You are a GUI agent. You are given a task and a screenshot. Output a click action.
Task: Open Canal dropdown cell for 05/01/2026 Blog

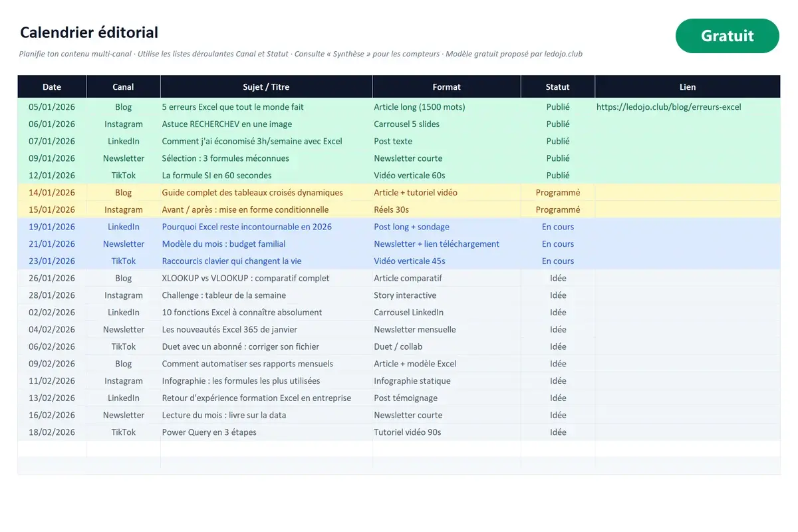(x=123, y=106)
